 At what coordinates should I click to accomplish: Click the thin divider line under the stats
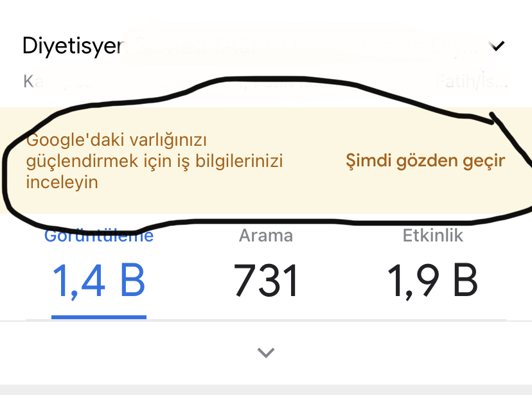coord(266,320)
